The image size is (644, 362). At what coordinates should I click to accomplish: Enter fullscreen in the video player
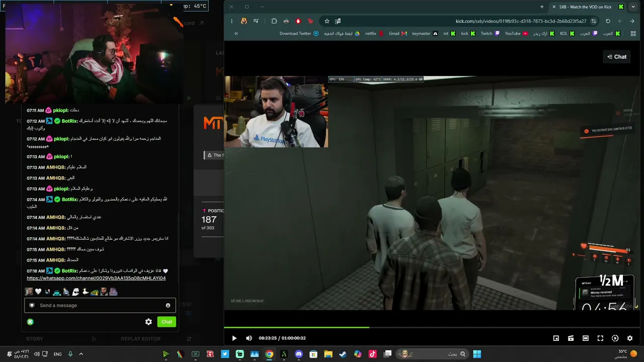[600, 338]
